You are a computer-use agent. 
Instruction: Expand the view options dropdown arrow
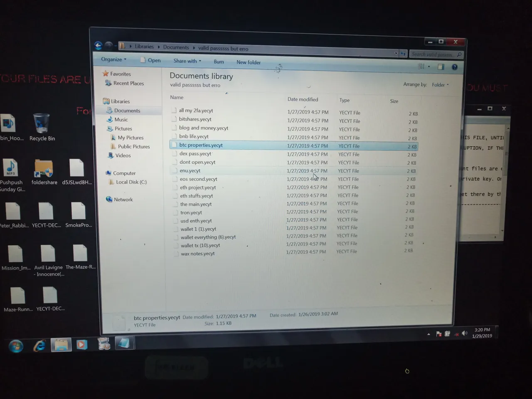(x=429, y=66)
